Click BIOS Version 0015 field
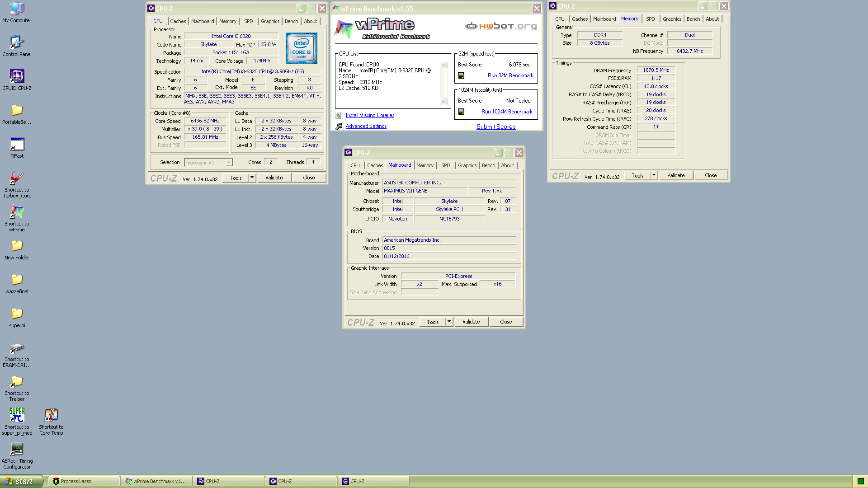Image resolution: width=868 pixels, height=488 pixels. point(449,248)
